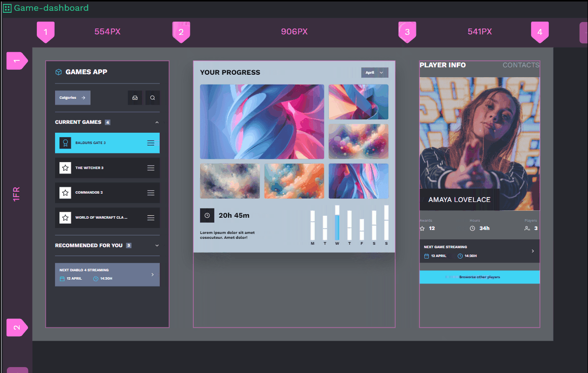
Task: Open the large abstract artwork thumbnail in Your Progress
Action: click(x=262, y=121)
